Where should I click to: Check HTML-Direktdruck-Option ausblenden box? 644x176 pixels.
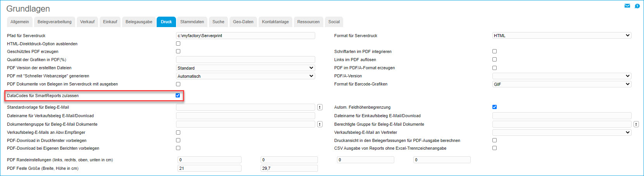pos(178,43)
